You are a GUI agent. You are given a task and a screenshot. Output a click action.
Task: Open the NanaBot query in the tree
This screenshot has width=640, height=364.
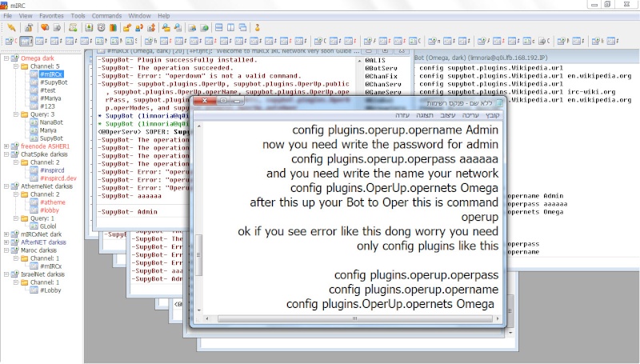click(x=51, y=122)
